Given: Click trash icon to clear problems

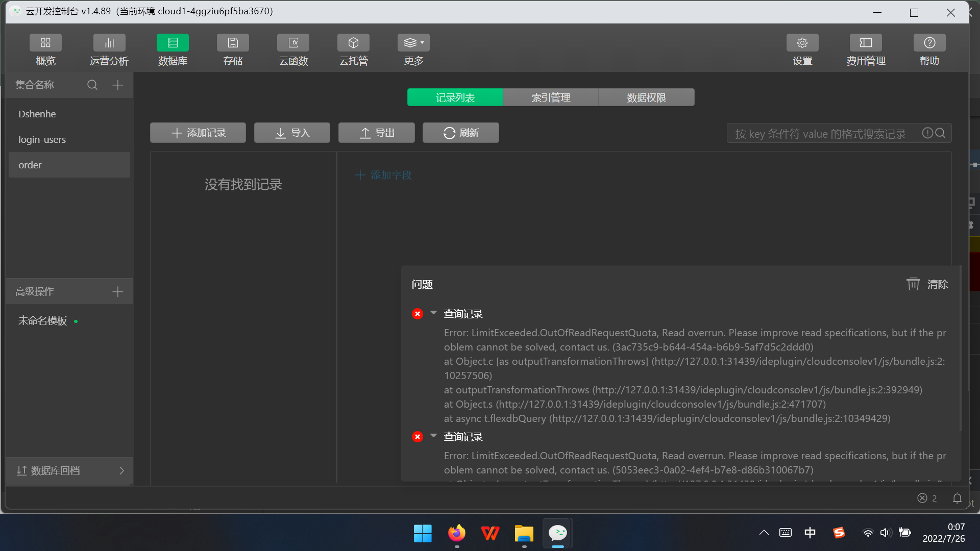Looking at the screenshot, I should pos(913,284).
